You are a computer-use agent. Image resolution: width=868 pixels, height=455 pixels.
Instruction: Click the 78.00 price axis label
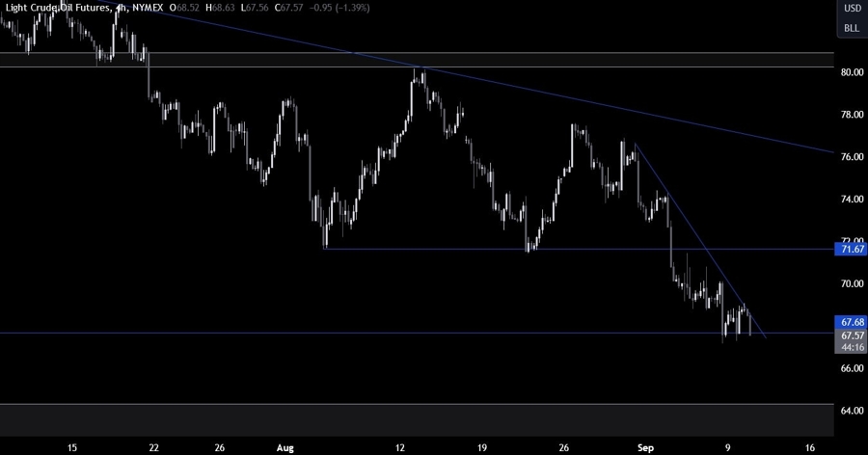point(852,115)
